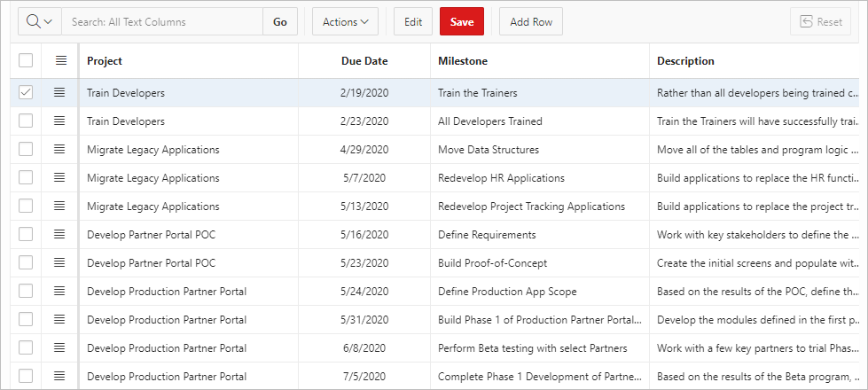Check the Redevelop HR Applications row checkbox

26,177
